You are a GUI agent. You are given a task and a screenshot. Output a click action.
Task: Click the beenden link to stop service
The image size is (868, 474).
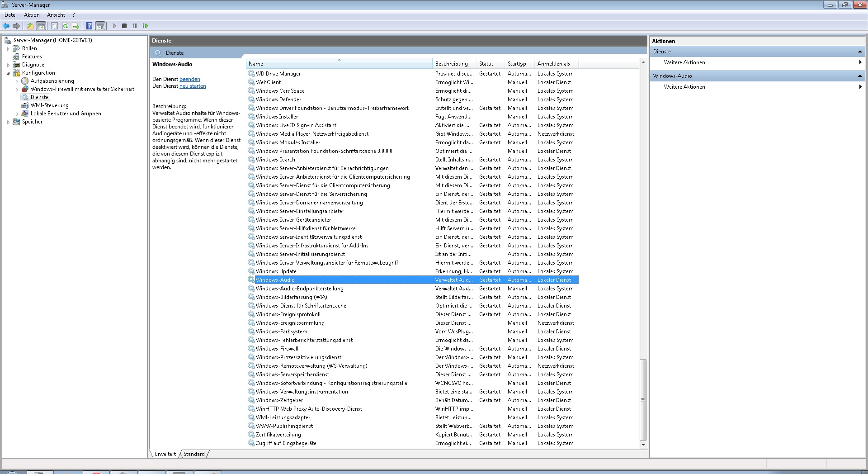click(x=189, y=79)
